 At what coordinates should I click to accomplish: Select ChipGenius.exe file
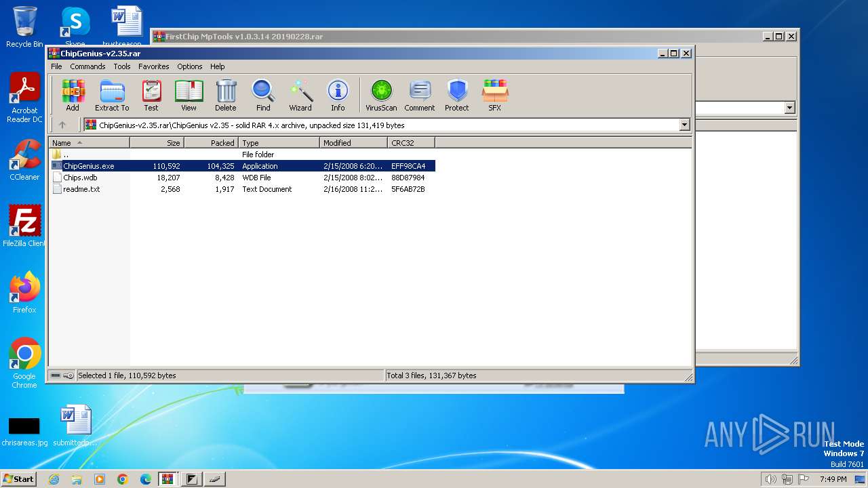click(x=242, y=166)
